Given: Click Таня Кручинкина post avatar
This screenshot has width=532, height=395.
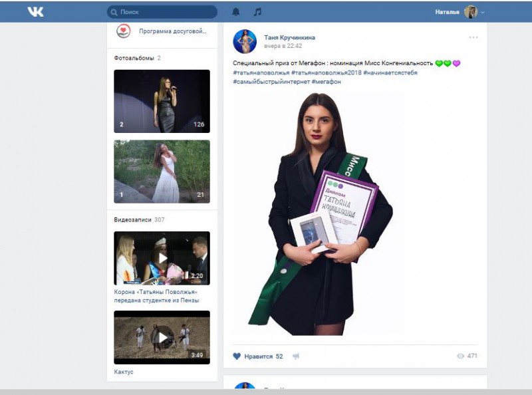Looking at the screenshot, I should coord(245,42).
